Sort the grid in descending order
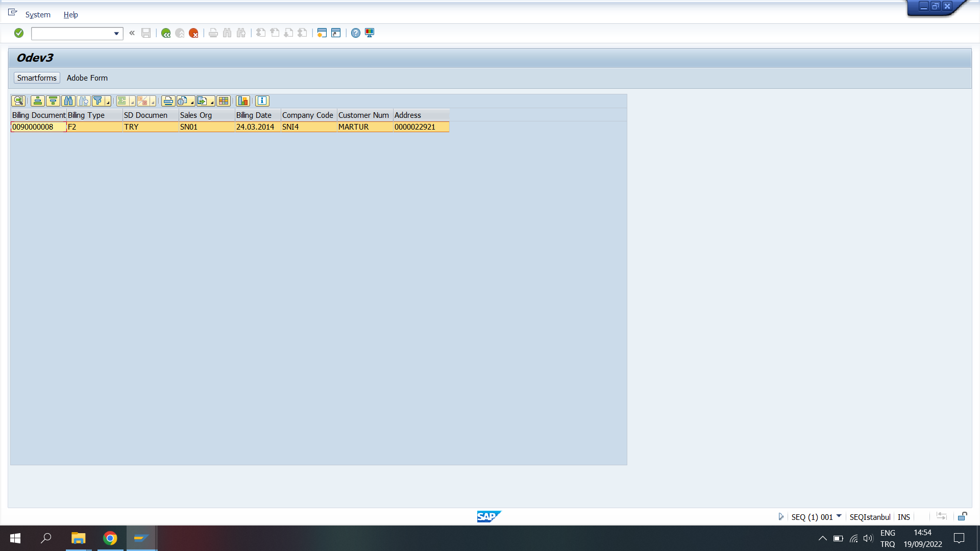The height and width of the screenshot is (551, 980). (x=53, y=101)
